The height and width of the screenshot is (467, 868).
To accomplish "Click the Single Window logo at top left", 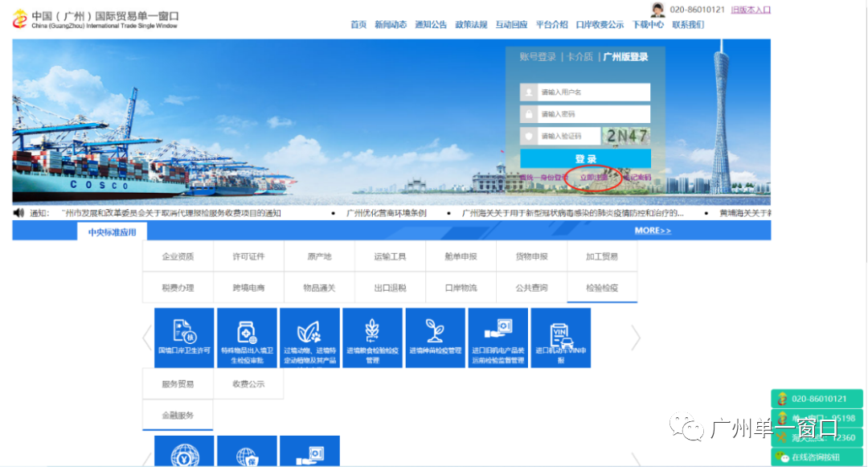I will pos(96,18).
